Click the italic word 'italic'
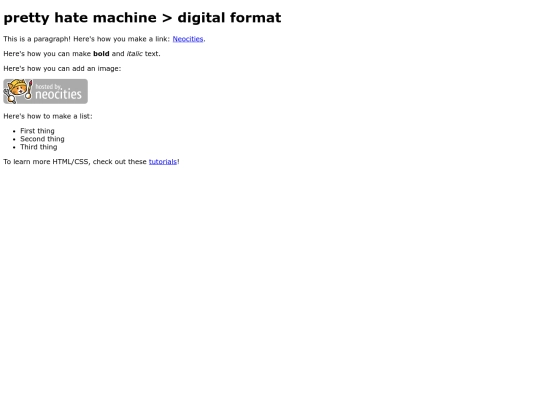Screen dimensions: 540x405 (134, 54)
